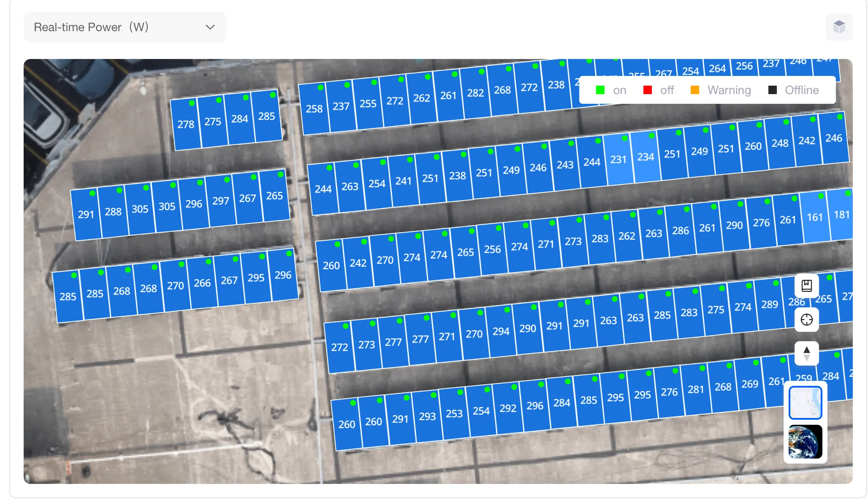The image size is (868, 499).
Task: Select the panel showing 282
Action: pos(475,92)
